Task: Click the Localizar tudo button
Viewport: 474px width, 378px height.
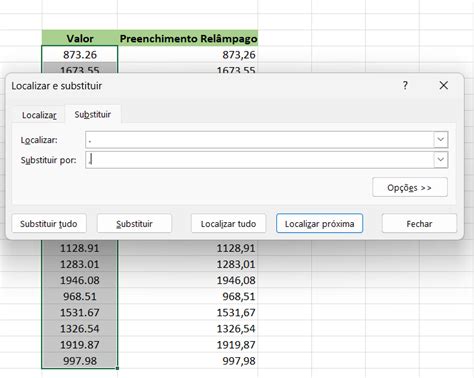Action: point(228,223)
